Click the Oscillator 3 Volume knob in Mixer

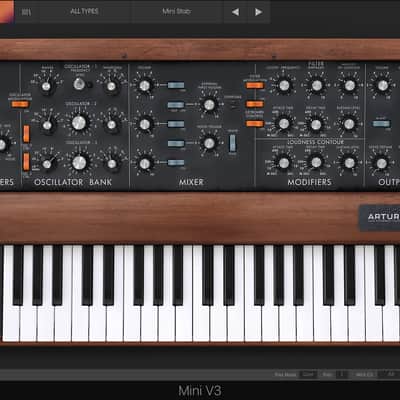145,164
